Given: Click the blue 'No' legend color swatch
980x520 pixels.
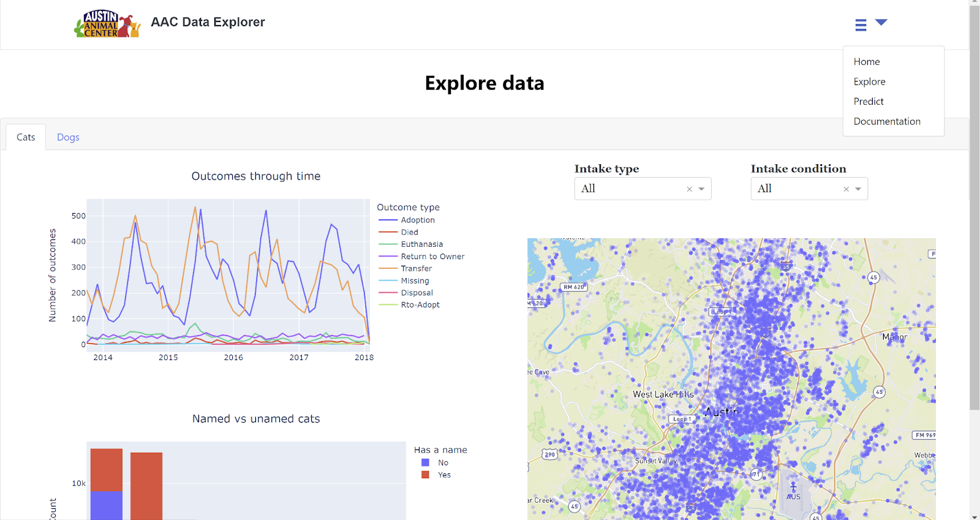Looking at the screenshot, I should point(425,463).
